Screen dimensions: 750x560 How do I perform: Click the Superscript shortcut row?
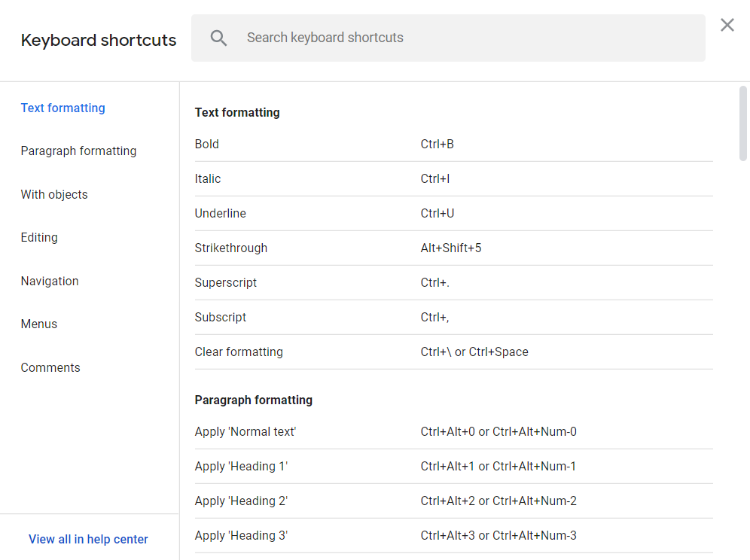point(453,282)
